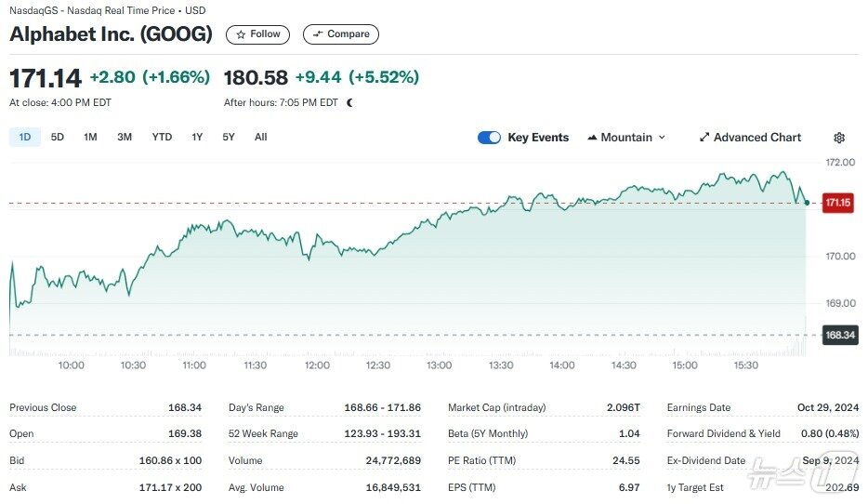Click the 168.34 previous close marker
The height and width of the screenshot is (504, 868).
click(x=838, y=335)
